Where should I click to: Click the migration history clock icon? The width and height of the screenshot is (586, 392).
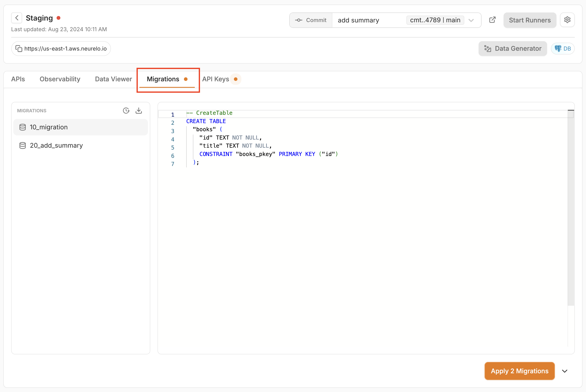click(126, 110)
